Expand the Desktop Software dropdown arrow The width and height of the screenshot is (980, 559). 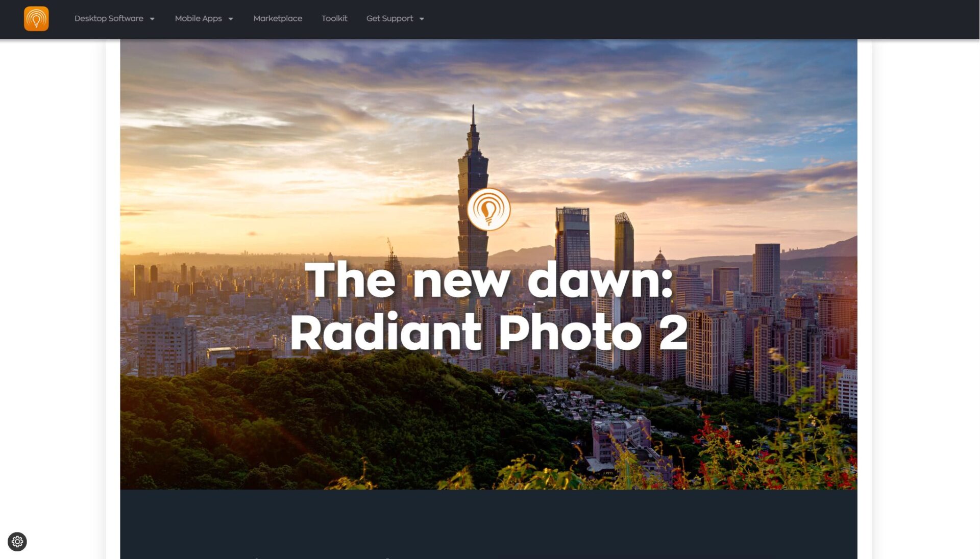coord(152,19)
